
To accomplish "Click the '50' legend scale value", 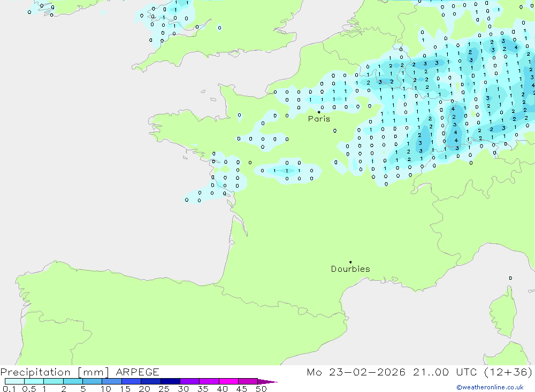I will click(x=261, y=389).
